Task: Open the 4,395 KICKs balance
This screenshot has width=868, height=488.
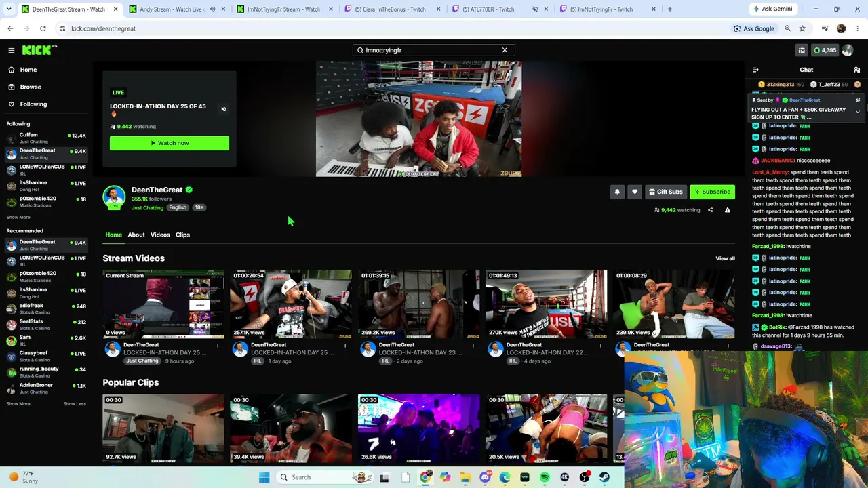Action: (x=825, y=50)
